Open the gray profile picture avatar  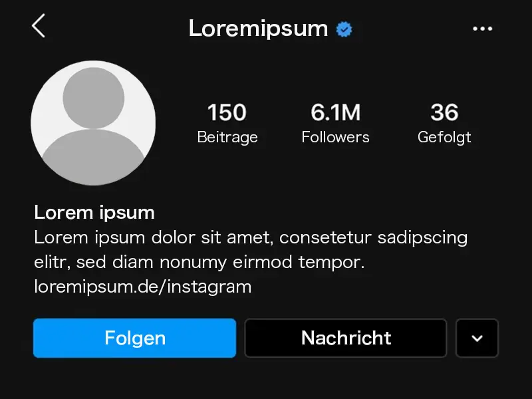pos(93,123)
